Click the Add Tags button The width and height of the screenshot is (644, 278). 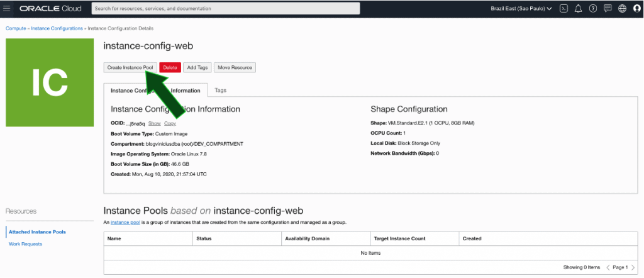pyautogui.click(x=197, y=67)
